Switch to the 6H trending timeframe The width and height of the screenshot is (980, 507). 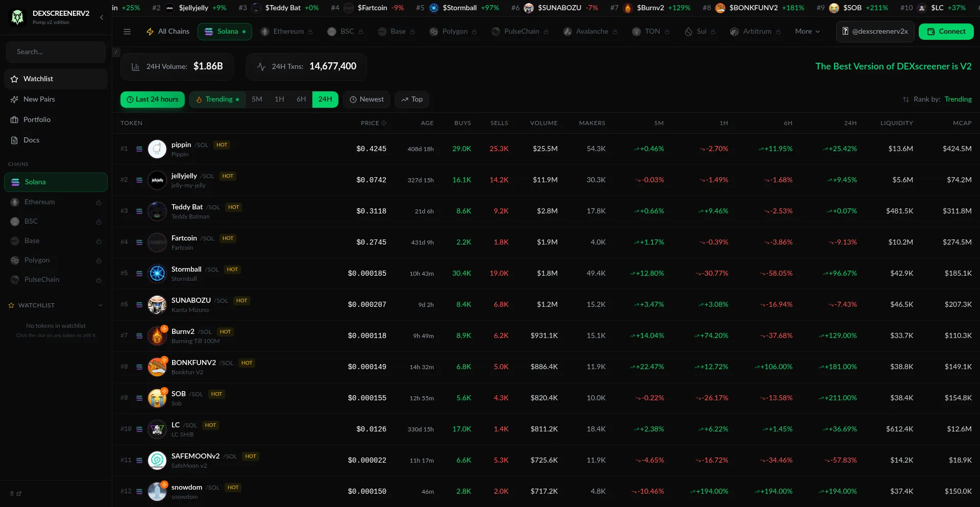tap(301, 100)
